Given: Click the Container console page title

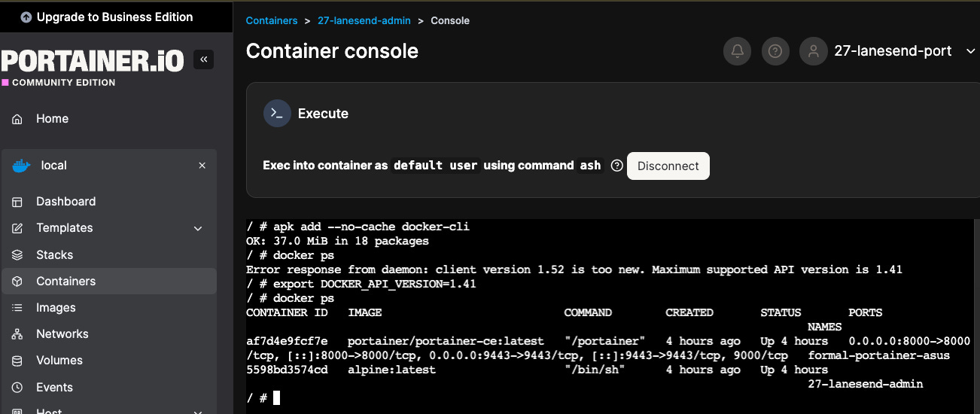Looking at the screenshot, I should click(x=332, y=51).
